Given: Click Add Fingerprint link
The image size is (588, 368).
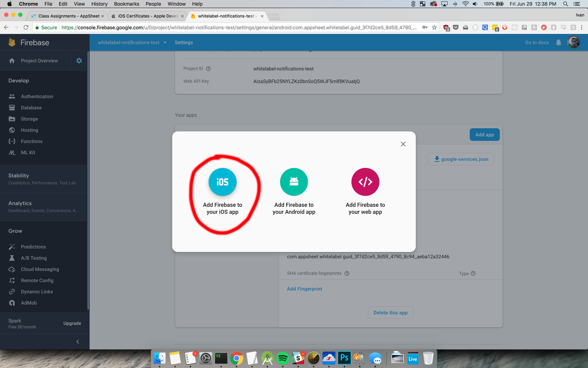Looking at the screenshot, I should tap(304, 289).
